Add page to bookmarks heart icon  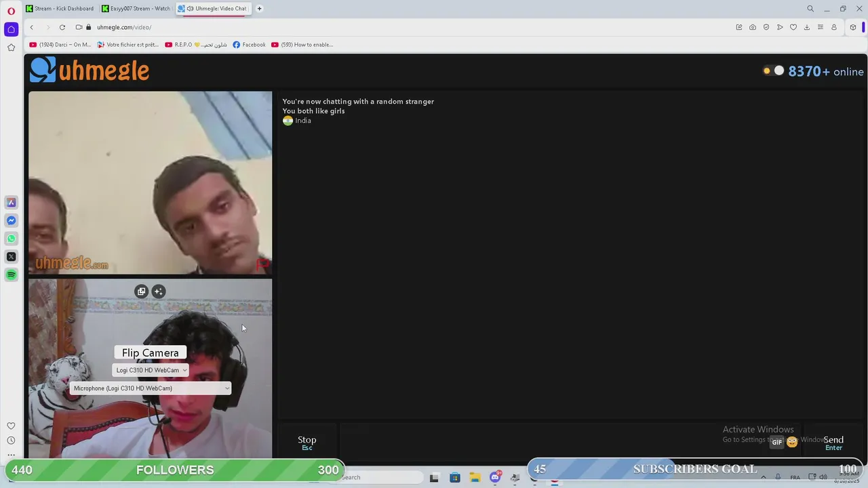793,27
